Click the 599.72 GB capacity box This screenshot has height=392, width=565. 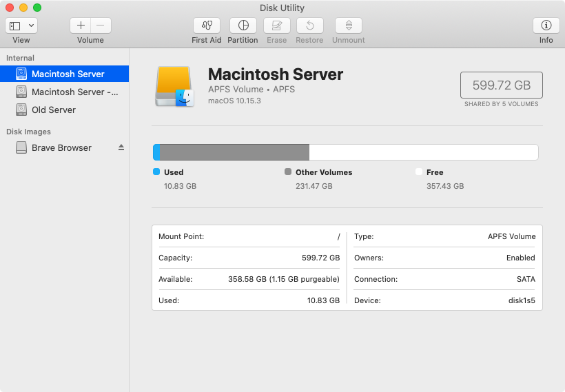click(501, 85)
